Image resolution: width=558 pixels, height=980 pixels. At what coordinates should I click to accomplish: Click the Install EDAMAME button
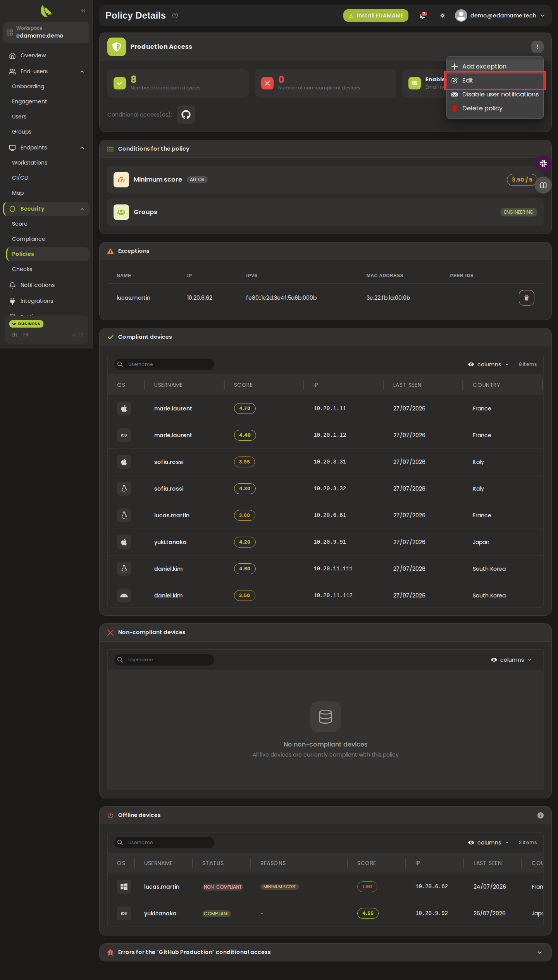tap(375, 15)
